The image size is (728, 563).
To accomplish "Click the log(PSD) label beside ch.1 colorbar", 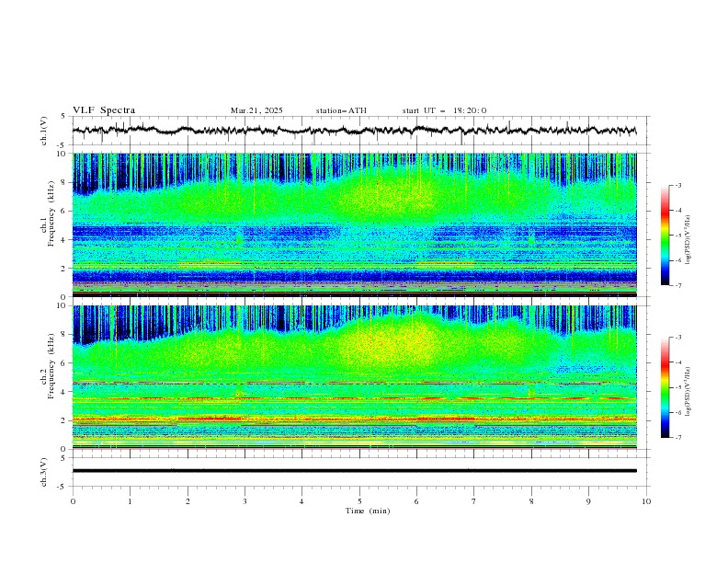I will tap(688, 240).
